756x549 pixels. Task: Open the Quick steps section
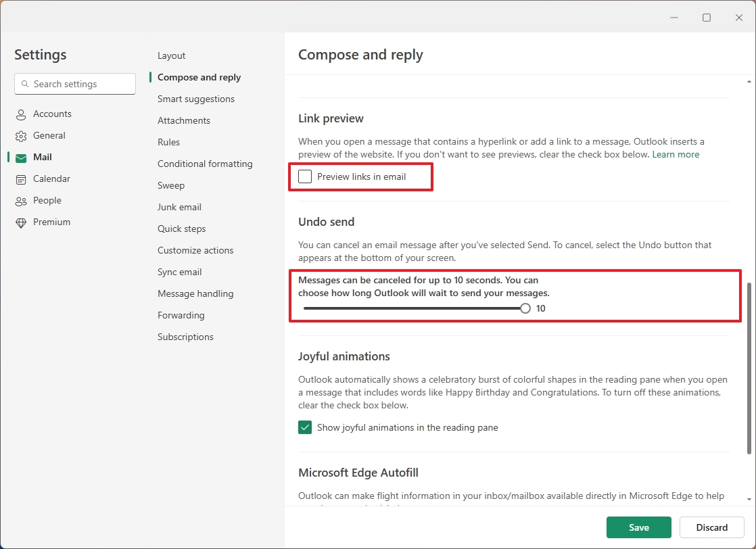click(x=181, y=229)
